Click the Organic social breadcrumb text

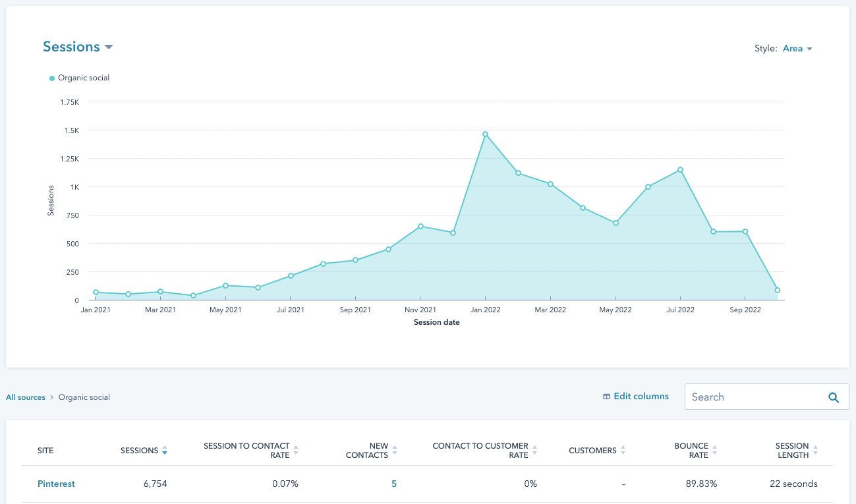84,397
